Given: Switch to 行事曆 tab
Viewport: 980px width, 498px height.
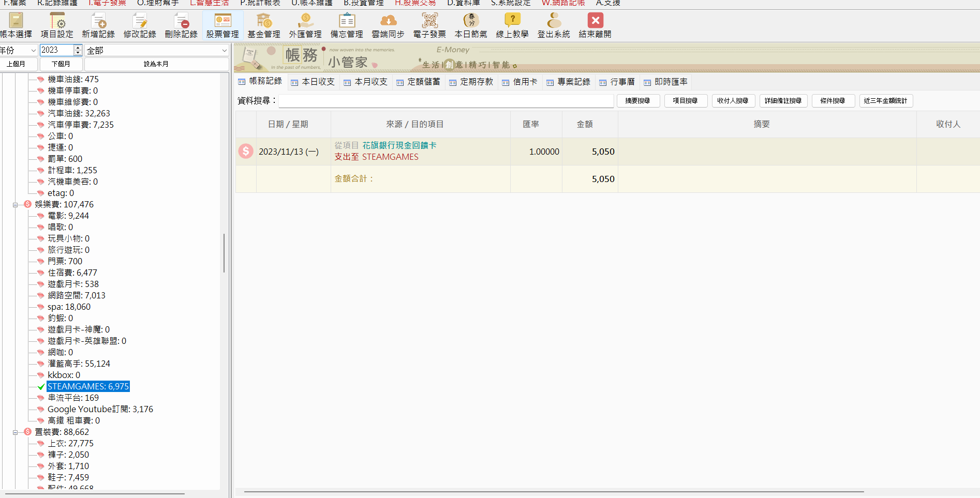Looking at the screenshot, I should pyautogui.click(x=617, y=82).
